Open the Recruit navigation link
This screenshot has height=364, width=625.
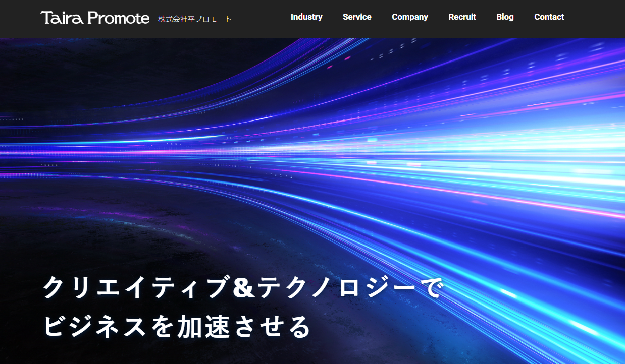(x=462, y=17)
